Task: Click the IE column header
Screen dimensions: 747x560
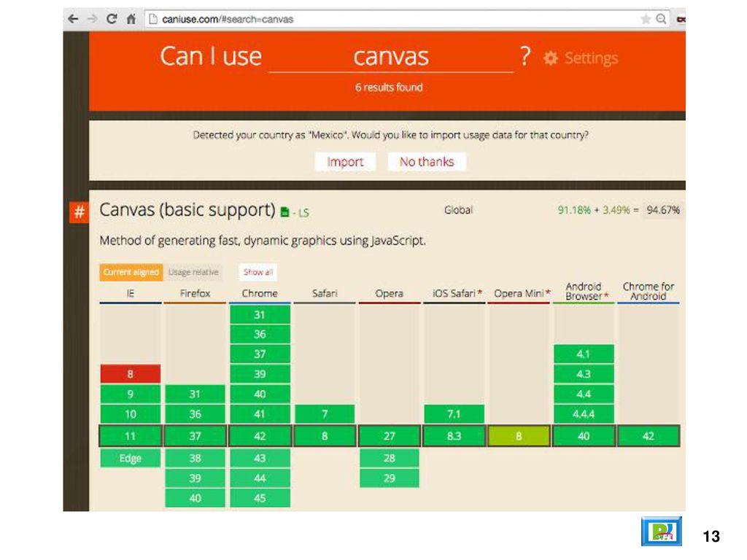Action: (x=131, y=293)
